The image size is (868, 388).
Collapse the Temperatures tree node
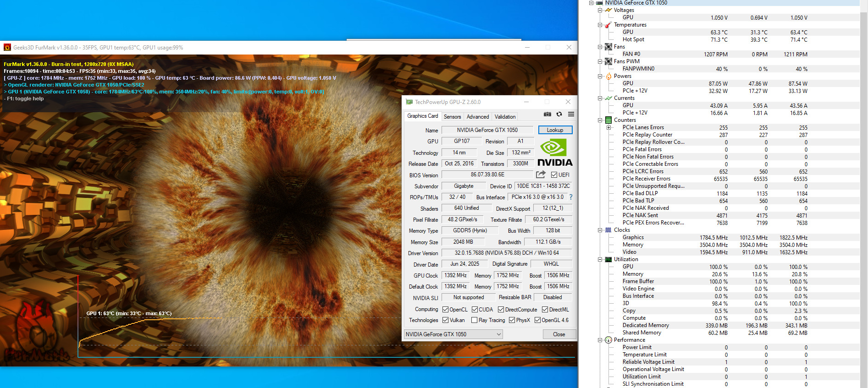(x=600, y=25)
